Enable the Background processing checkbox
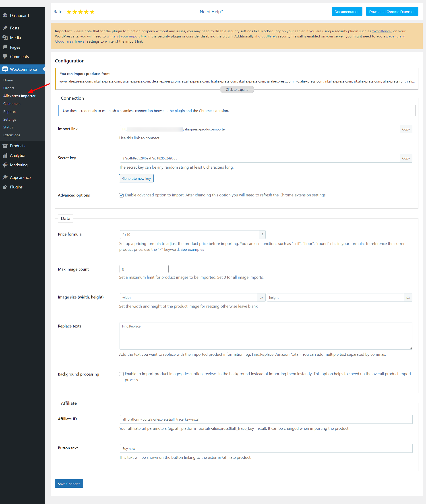 coord(122,374)
